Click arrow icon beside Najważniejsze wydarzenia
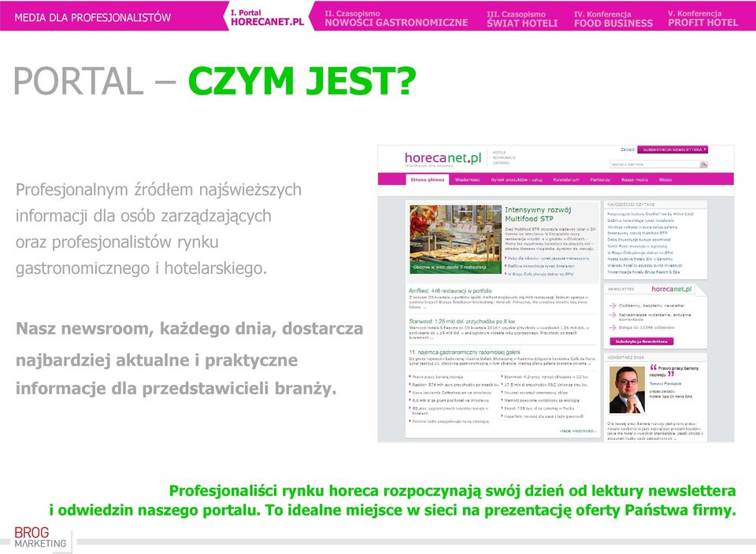 click(613, 315)
